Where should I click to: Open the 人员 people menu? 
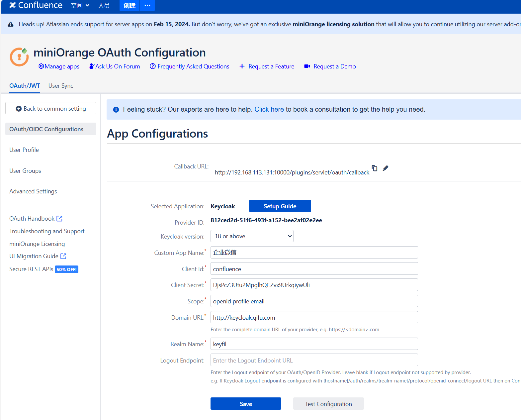[104, 5]
